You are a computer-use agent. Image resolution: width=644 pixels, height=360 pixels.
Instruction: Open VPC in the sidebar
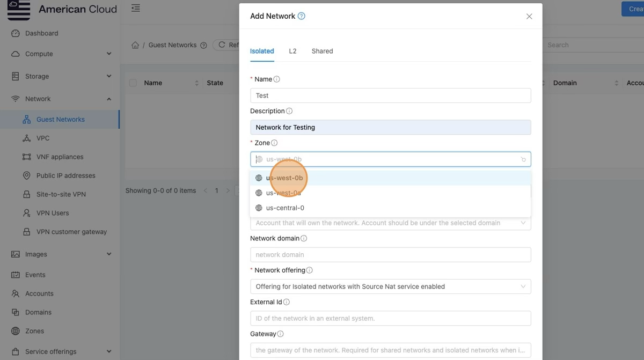(43, 138)
